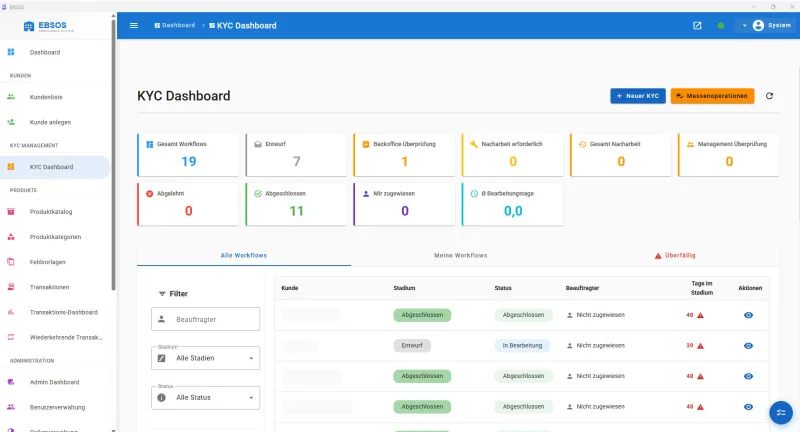Click the EBSOS logo
Viewport: 800px width, 432px height.
(x=48, y=26)
